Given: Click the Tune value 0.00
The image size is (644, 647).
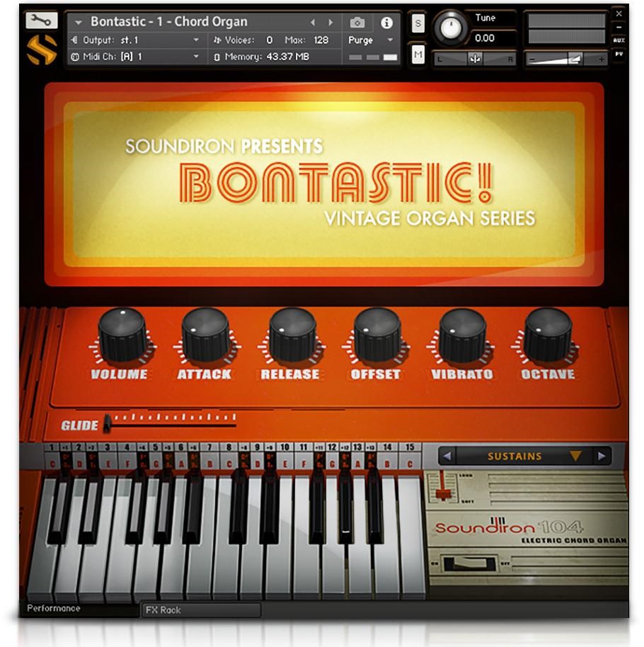Looking at the screenshot, I should 485,38.
